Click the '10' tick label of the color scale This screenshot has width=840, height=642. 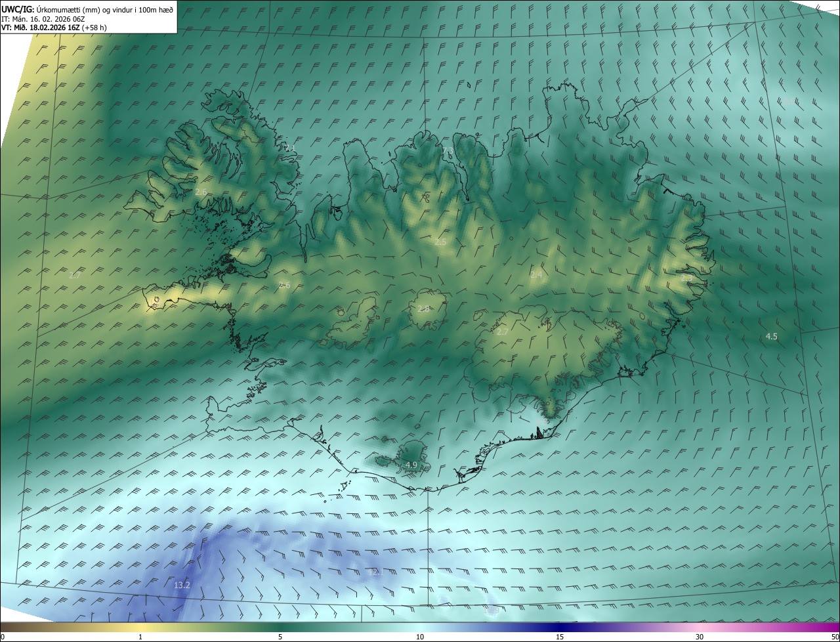[x=420, y=637]
